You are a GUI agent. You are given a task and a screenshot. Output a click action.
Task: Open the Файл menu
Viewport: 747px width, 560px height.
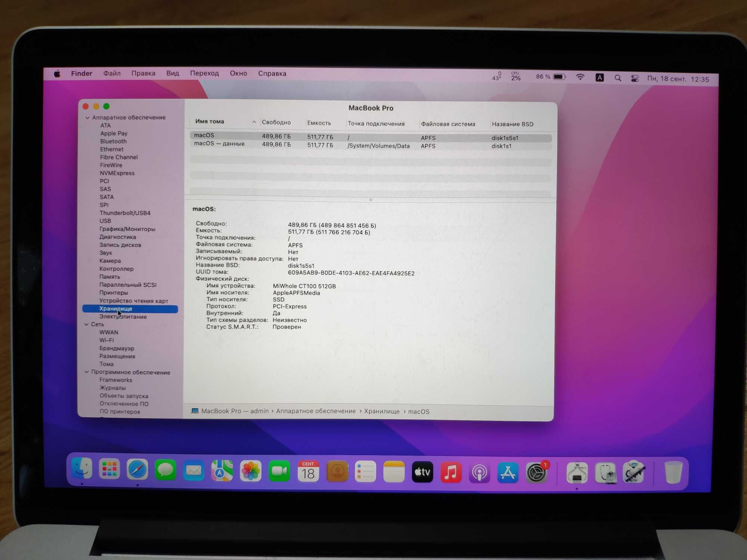pos(112,74)
